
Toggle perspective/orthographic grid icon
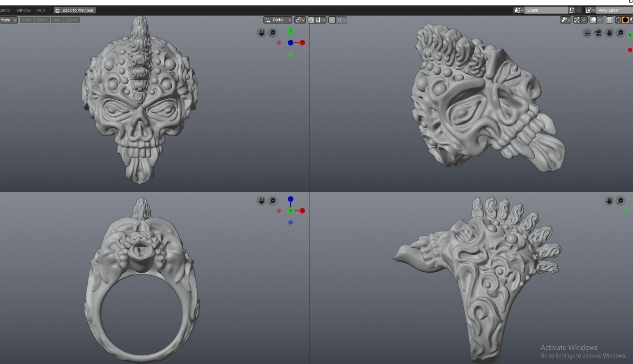coord(587,33)
